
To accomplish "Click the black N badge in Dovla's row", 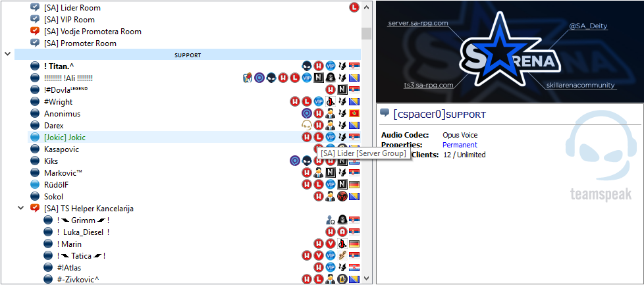I will tap(342, 90).
